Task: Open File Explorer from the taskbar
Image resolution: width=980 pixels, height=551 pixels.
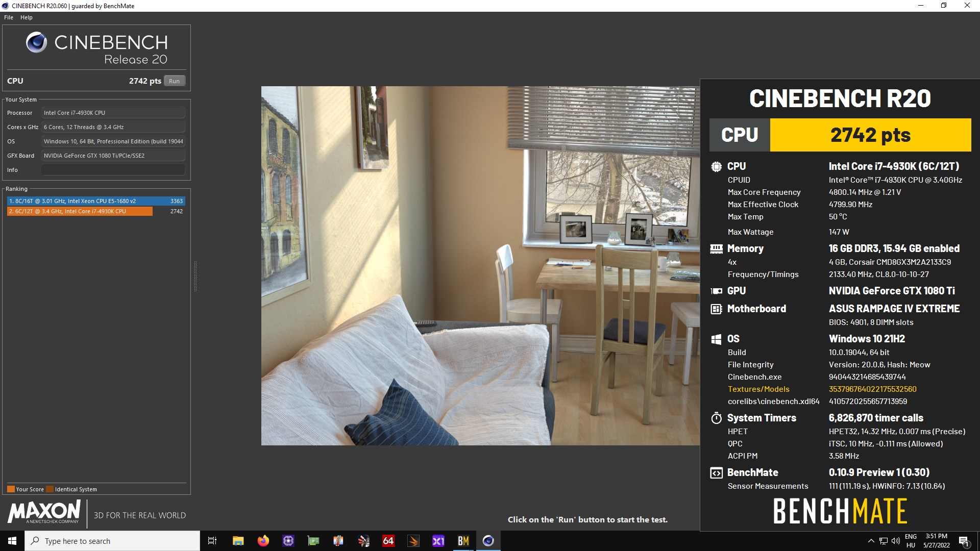Action: click(x=238, y=541)
